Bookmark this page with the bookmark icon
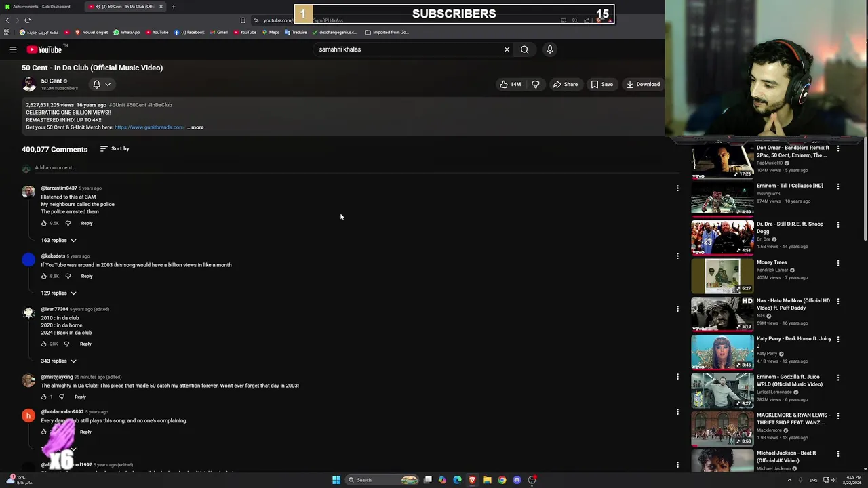 243,20
